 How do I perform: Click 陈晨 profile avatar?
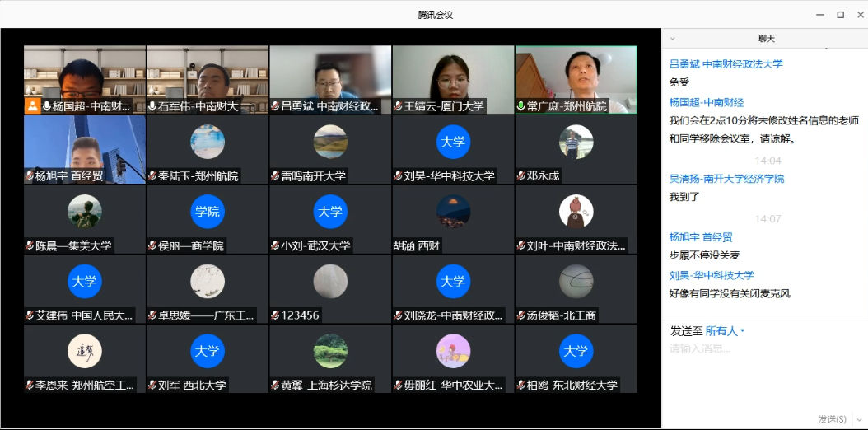pos(85,212)
